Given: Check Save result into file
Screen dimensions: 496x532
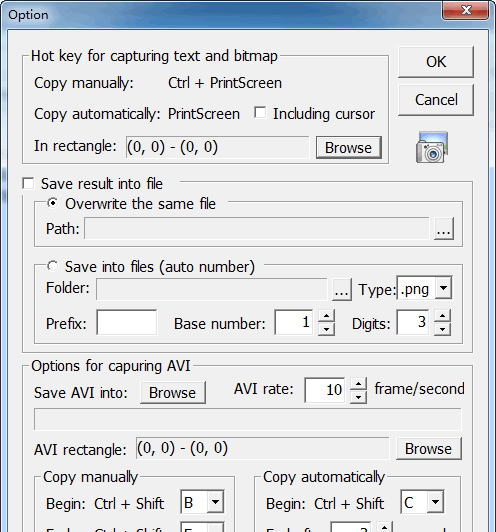Looking at the screenshot, I should (28, 184).
